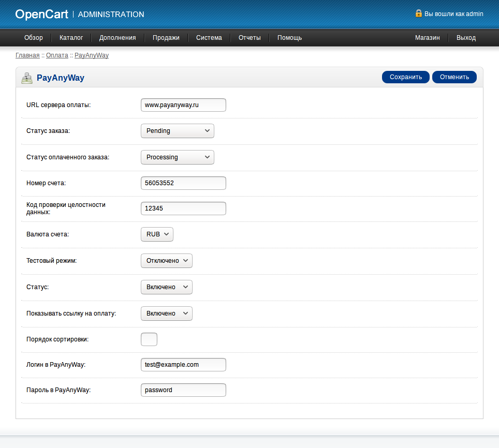Go to Главная breadcrumb link
499x448 pixels.
pyautogui.click(x=27, y=55)
